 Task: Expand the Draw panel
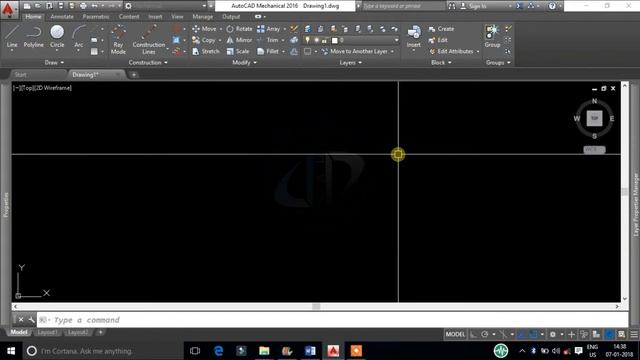coord(54,62)
